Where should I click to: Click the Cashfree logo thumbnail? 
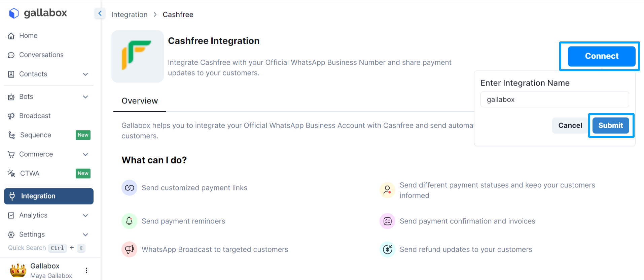pos(138,56)
